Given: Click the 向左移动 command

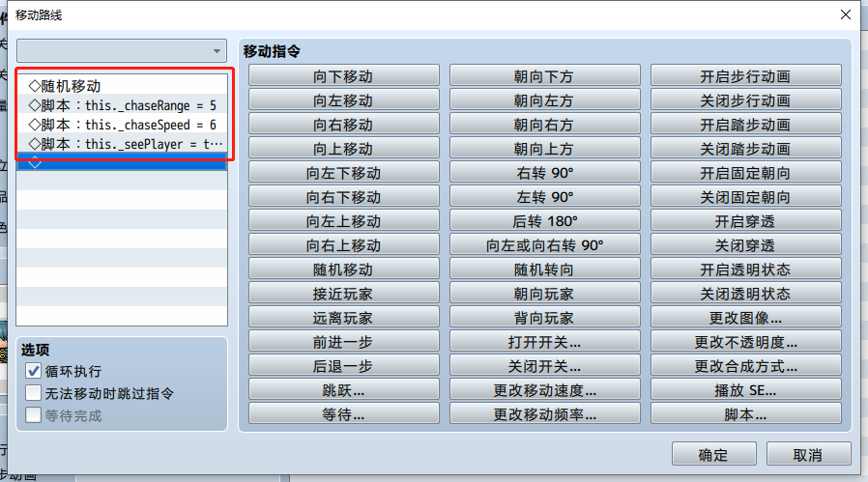Looking at the screenshot, I should [x=344, y=100].
